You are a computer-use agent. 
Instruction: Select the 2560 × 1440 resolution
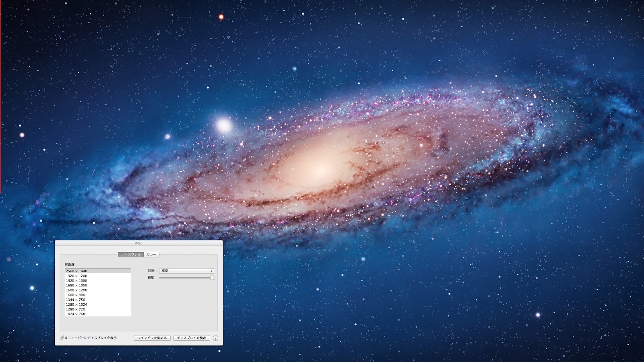click(98, 271)
